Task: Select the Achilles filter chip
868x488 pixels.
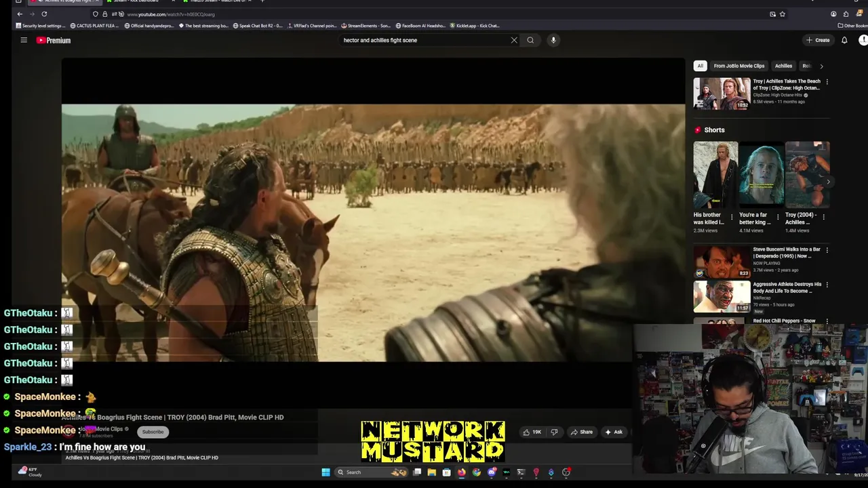Action: tap(783, 66)
